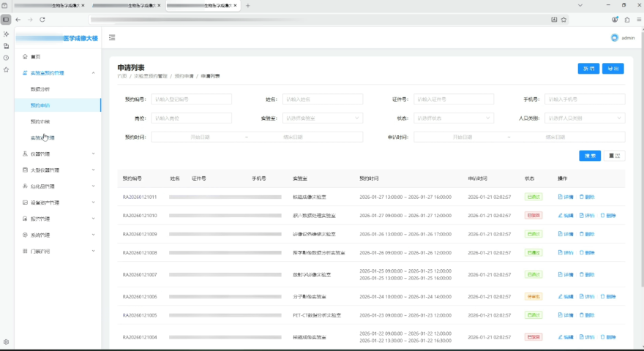Expand the 危化品管理 menu chevron

pos(93,186)
